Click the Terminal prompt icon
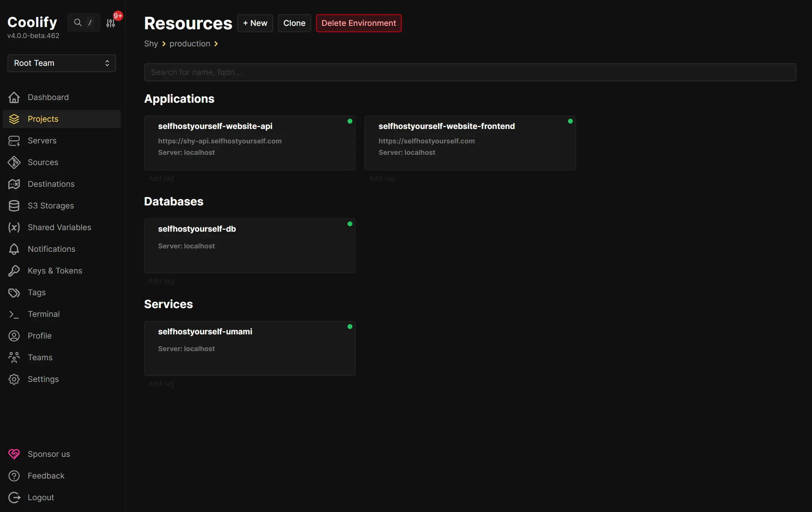 pos(14,314)
